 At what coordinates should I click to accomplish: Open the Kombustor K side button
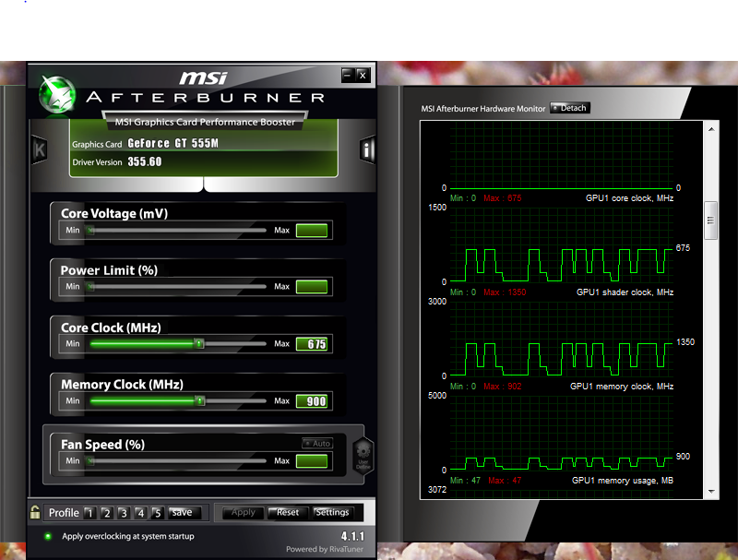tap(40, 149)
